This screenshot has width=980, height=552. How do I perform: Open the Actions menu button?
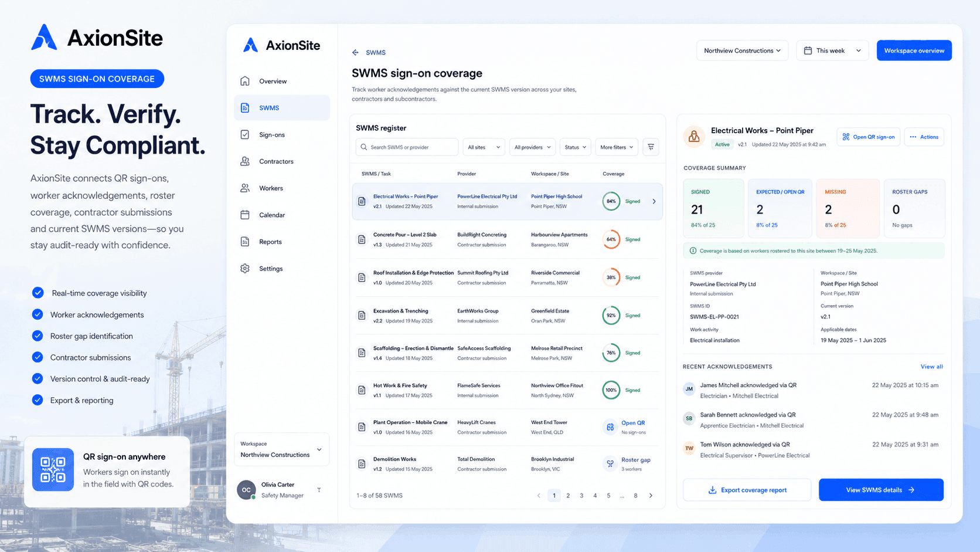(924, 137)
